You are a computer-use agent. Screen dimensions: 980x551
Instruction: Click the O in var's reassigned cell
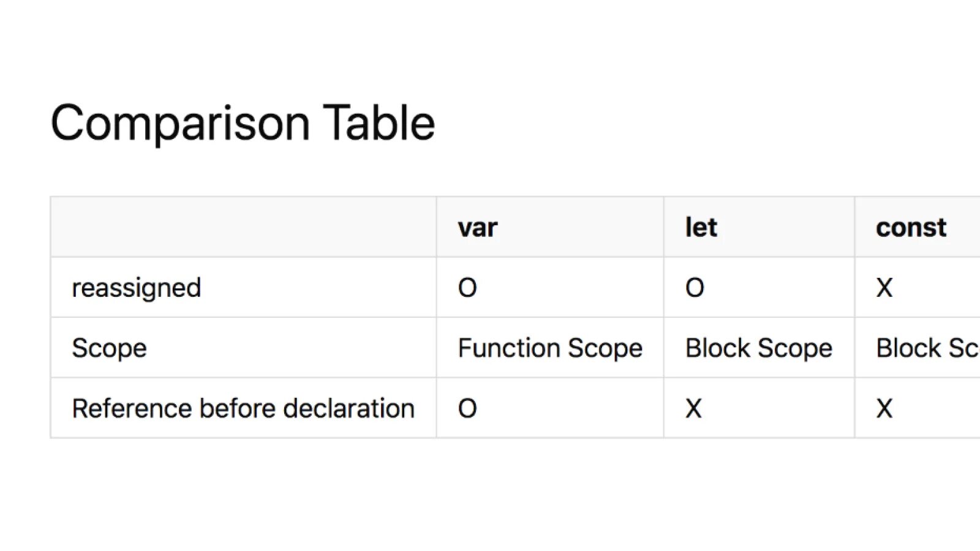point(467,288)
